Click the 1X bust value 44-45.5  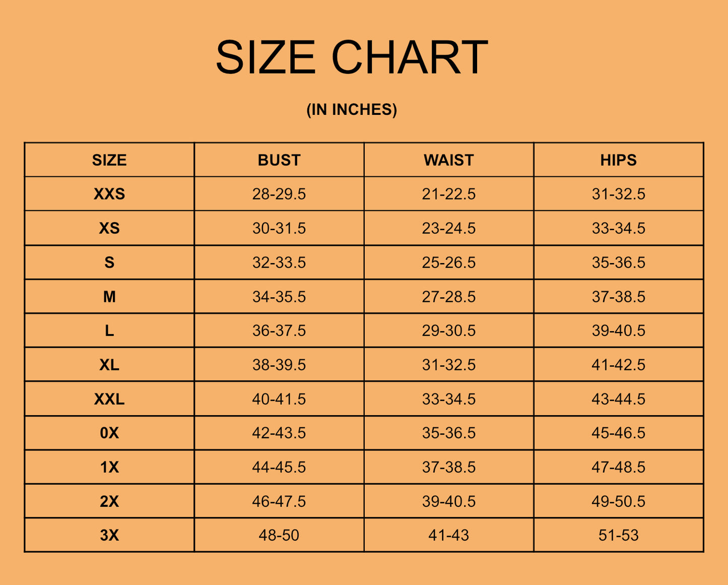tap(279, 467)
